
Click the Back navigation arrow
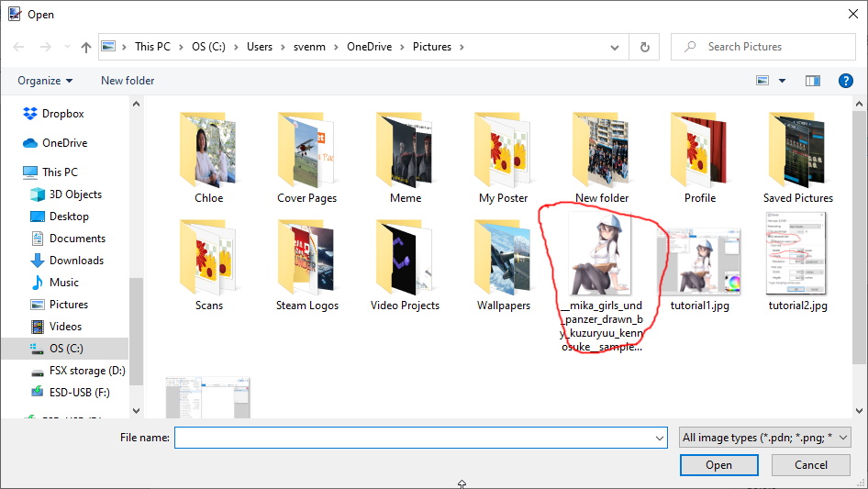(x=18, y=47)
